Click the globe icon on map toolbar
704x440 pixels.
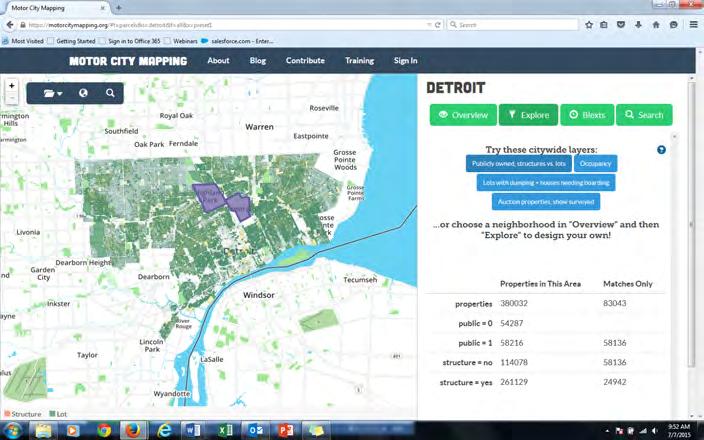83,93
